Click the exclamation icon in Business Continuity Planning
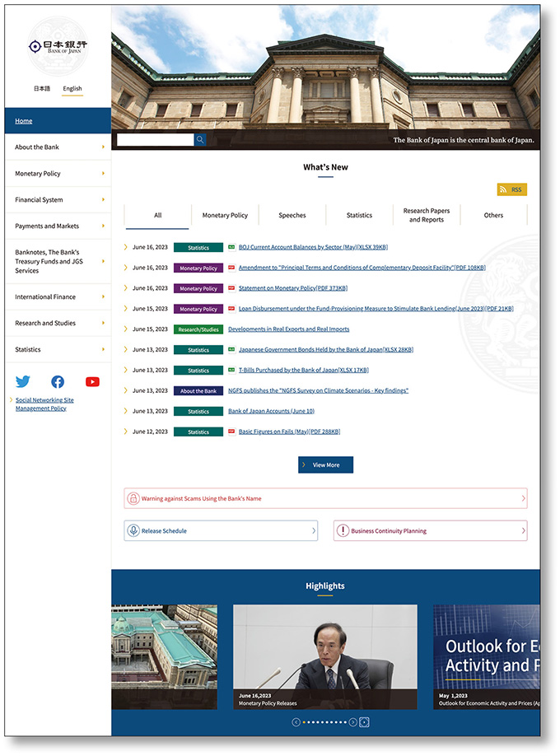This screenshot has width=560, height=756. (x=343, y=531)
